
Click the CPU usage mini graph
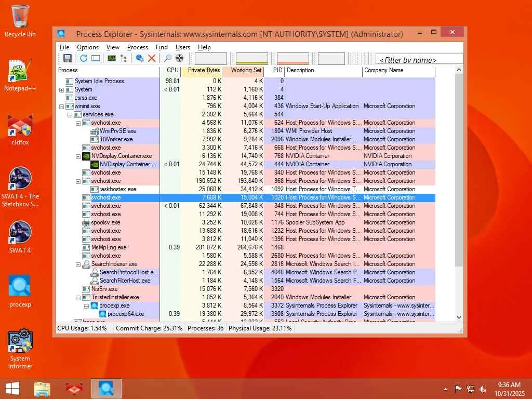pos(211,58)
